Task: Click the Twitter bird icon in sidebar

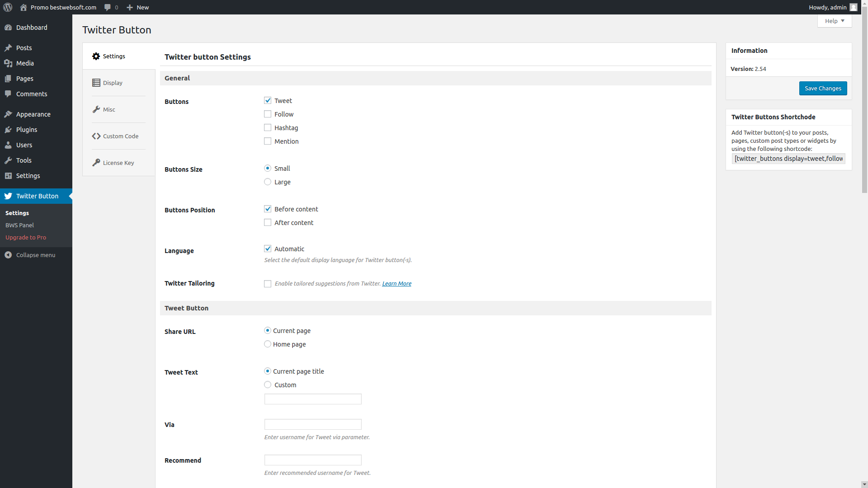Action: pyautogui.click(x=8, y=196)
